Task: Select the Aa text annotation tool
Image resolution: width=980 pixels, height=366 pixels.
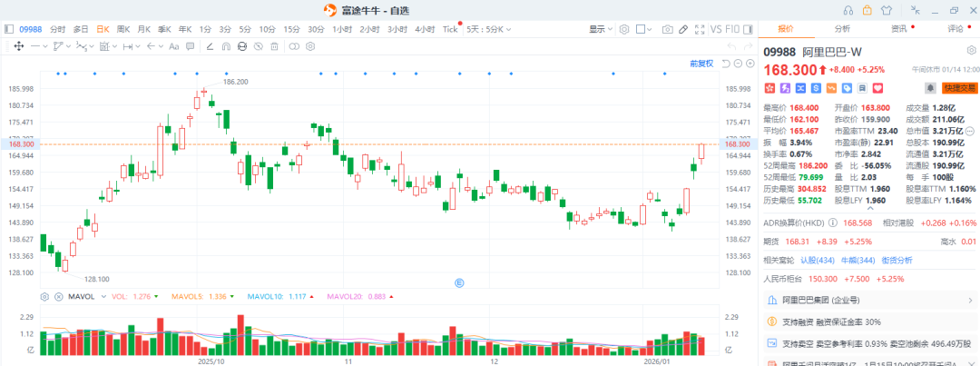Action: click(173, 45)
